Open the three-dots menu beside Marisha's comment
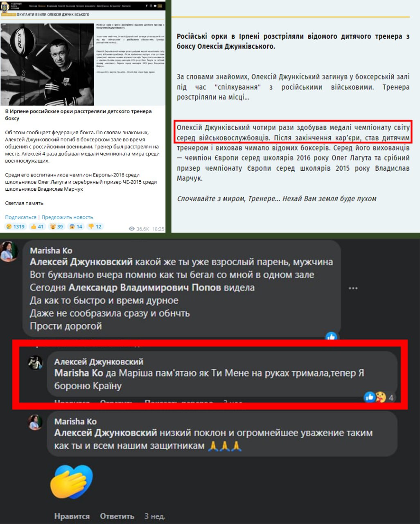This screenshot has width=420, height=524. [x=353, y=288]
